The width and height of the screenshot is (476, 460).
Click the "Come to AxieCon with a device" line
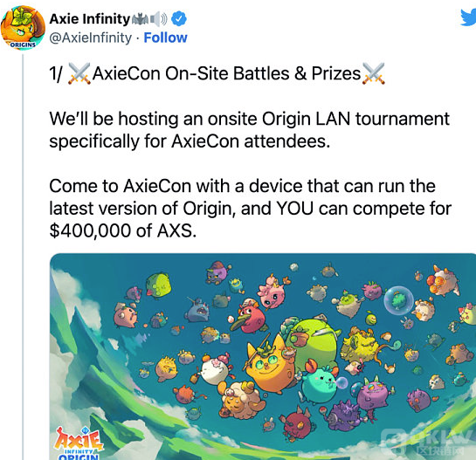click(x=242, y=186)
